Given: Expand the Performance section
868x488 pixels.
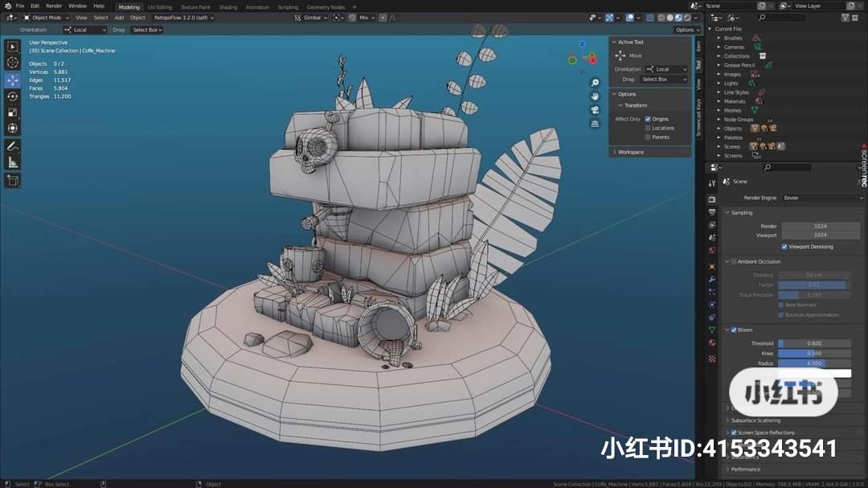Looking at the screenshot, I should (745, 470).
